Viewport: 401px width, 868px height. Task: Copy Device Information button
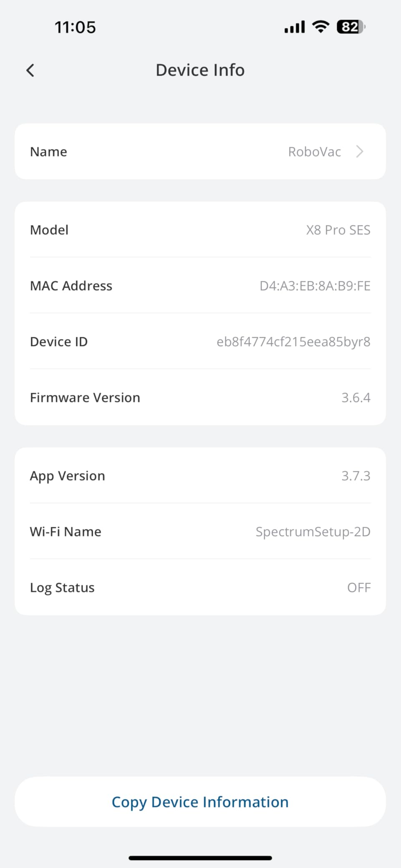(x=200, y=801)
